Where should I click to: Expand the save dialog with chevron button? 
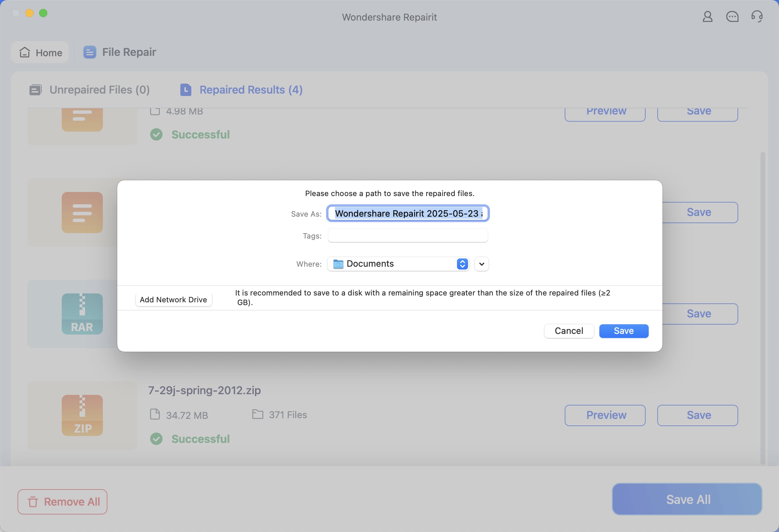(481, 264)
